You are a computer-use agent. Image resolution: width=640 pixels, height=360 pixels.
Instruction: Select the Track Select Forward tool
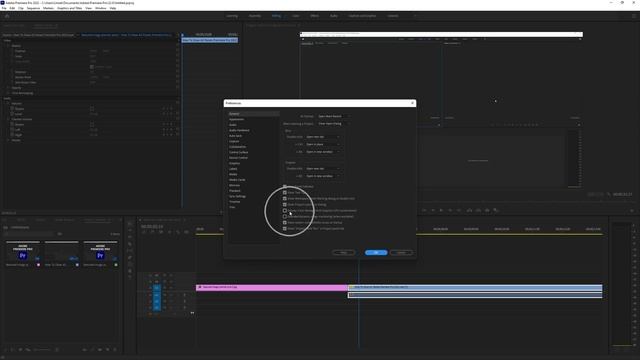point(130,231)
